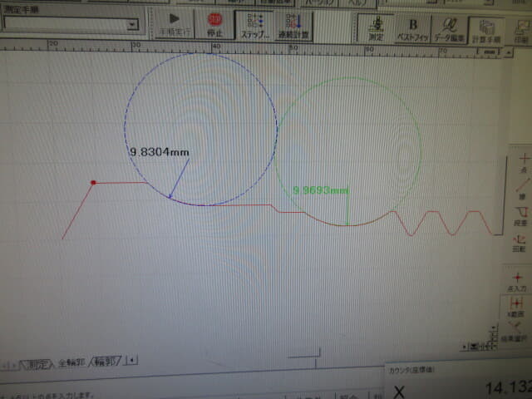Open the データ編集 data edit tool

pyautogui.click(x=449, y=30)
